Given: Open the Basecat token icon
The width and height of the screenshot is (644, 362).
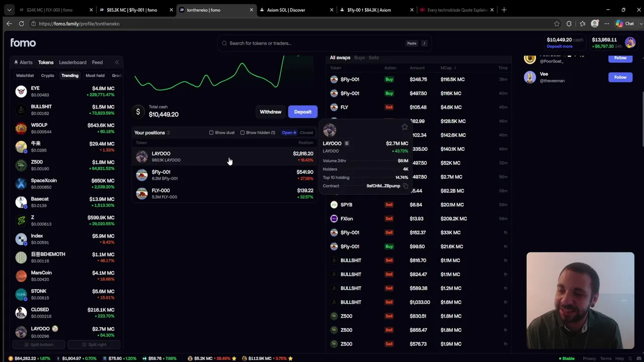Looking at the screenshot, I should (x=21, y=202).
